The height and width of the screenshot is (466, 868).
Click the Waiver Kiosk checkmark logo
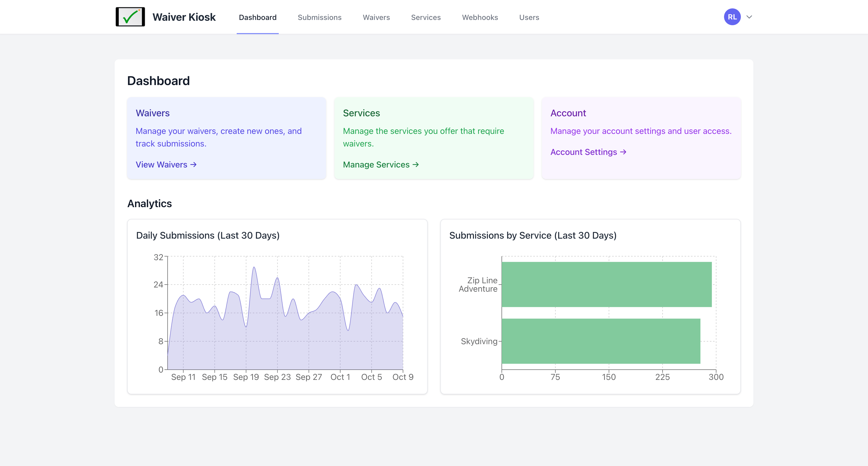point(130,17)
